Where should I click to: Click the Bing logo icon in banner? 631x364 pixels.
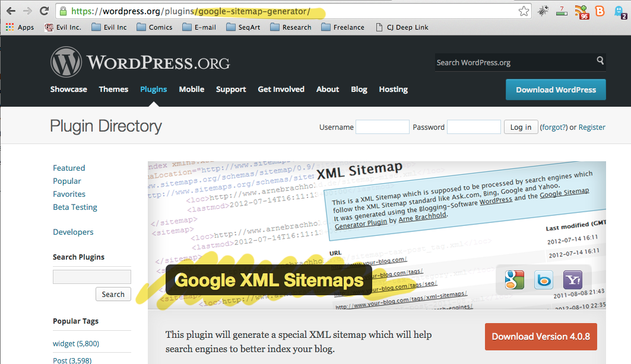coord(544,280)
